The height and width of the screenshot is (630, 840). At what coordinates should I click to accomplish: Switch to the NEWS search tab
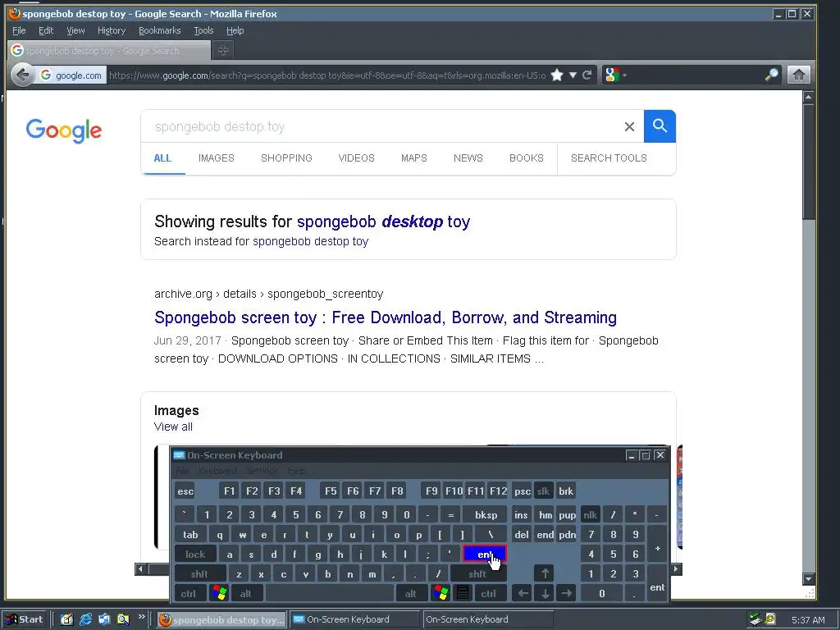tap(468, 158)
